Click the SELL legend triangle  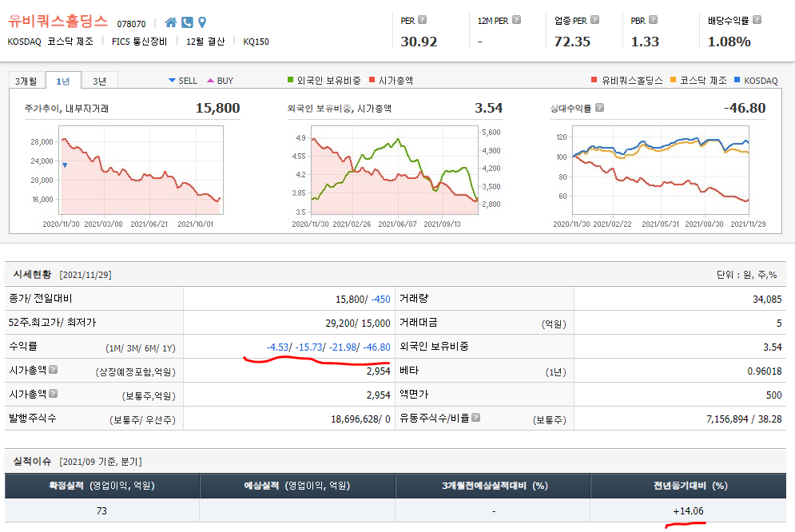(x=172, y=81)
